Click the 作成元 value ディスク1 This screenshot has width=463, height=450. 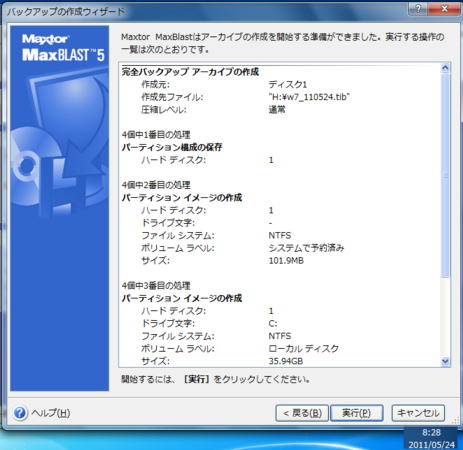[x=287, y=84]
